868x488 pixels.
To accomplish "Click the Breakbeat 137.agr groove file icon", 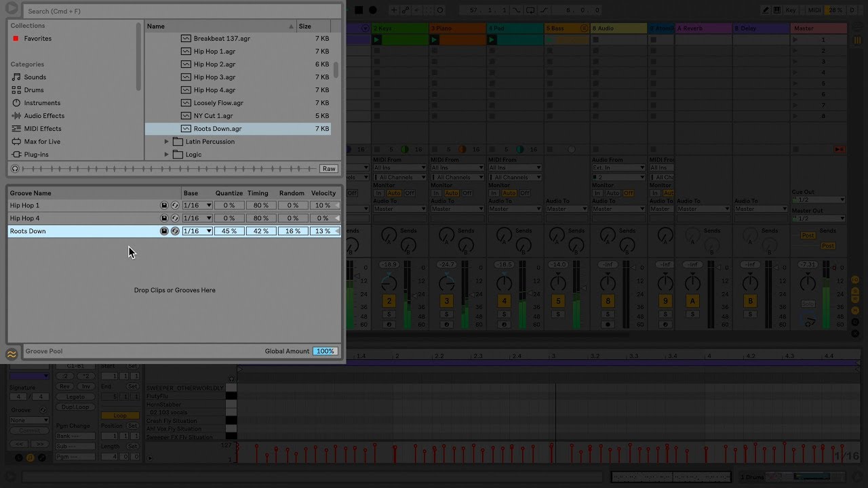I will [x=186, y=39].
